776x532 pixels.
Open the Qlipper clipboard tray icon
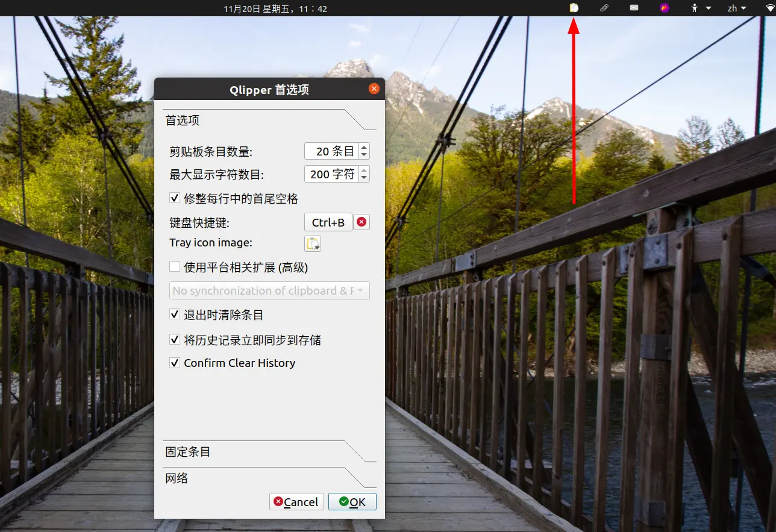pyautogui.click(x=574, y=8)
